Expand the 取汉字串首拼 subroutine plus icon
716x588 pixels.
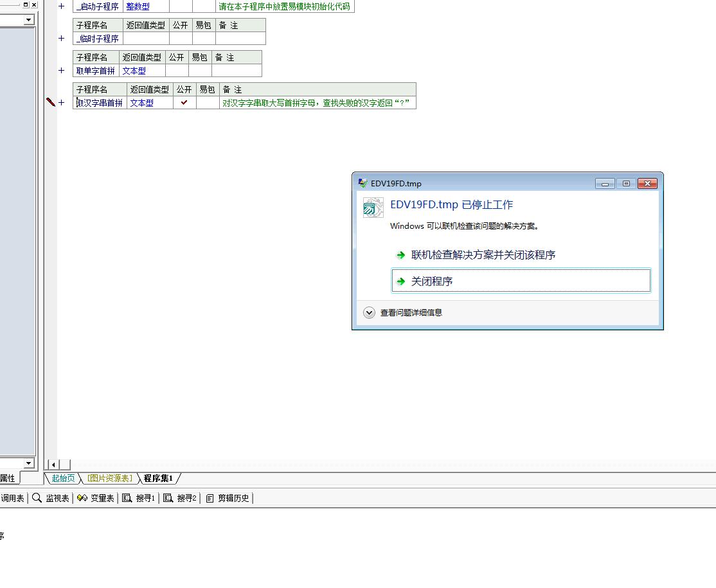pos(61,102)
